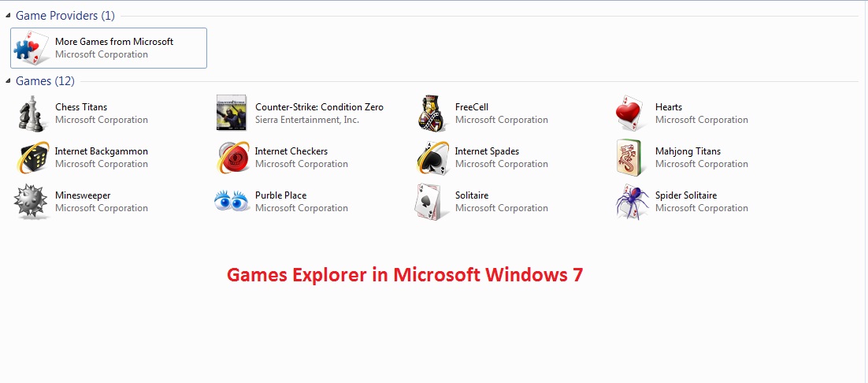Click the More Games puzzle piece icon
The width and height of the screenshot is (868, 383).
click(32, 48)
